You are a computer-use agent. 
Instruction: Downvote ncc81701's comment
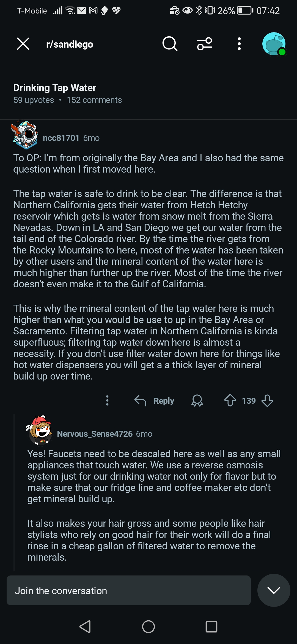(x=267, y=400)
